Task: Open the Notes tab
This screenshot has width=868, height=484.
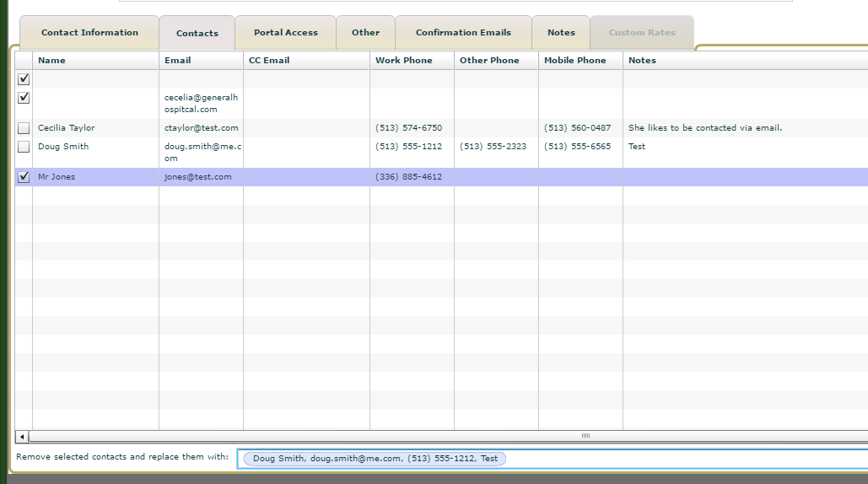Action: [x=561, y=33]
